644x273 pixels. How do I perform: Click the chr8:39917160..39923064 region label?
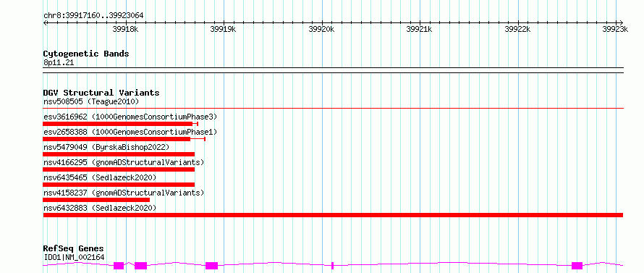(93, 16)
